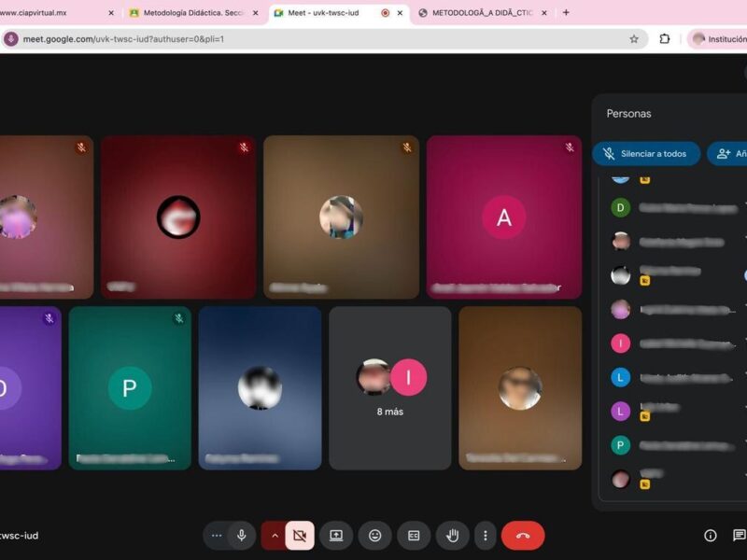The image size is (747, 560).
Task: Open more options vertical dots menu
Action: pos(485,535)
